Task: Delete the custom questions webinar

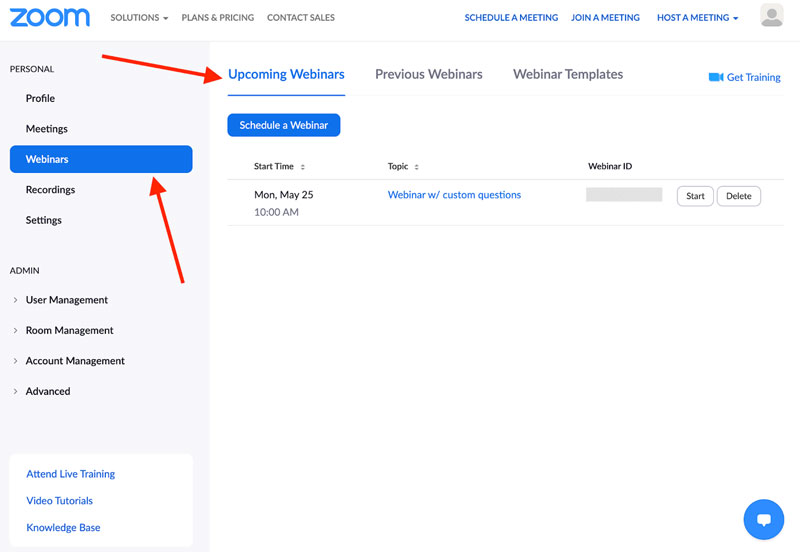Action: [x=738, y=196]
